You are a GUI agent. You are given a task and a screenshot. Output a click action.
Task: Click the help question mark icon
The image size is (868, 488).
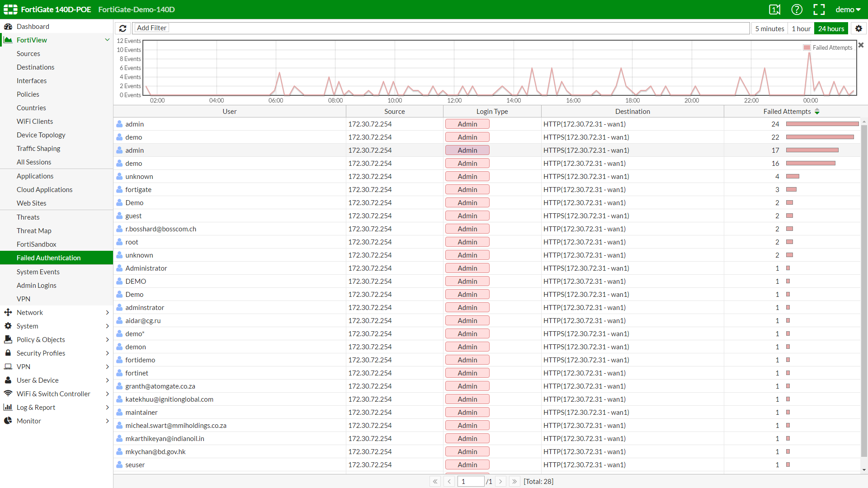point(797,9)
